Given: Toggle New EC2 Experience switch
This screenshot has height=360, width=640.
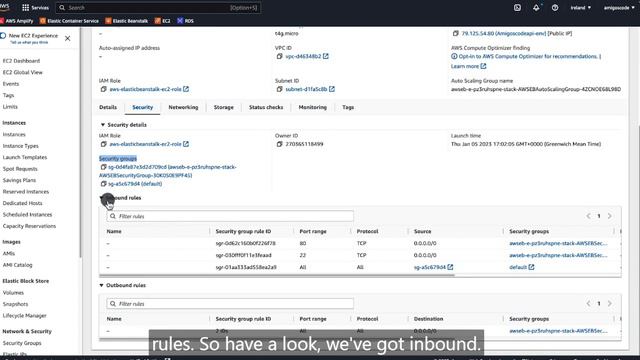Looking at the screenshot, I should [2, 36].
